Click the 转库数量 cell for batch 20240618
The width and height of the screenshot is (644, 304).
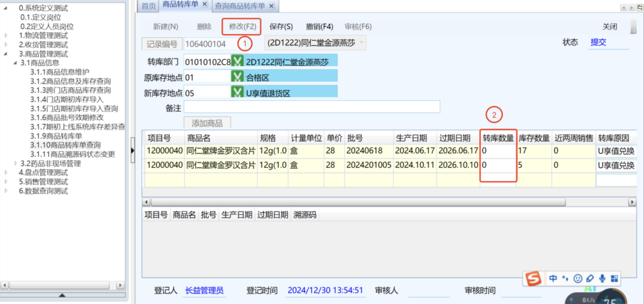(498, 151)
